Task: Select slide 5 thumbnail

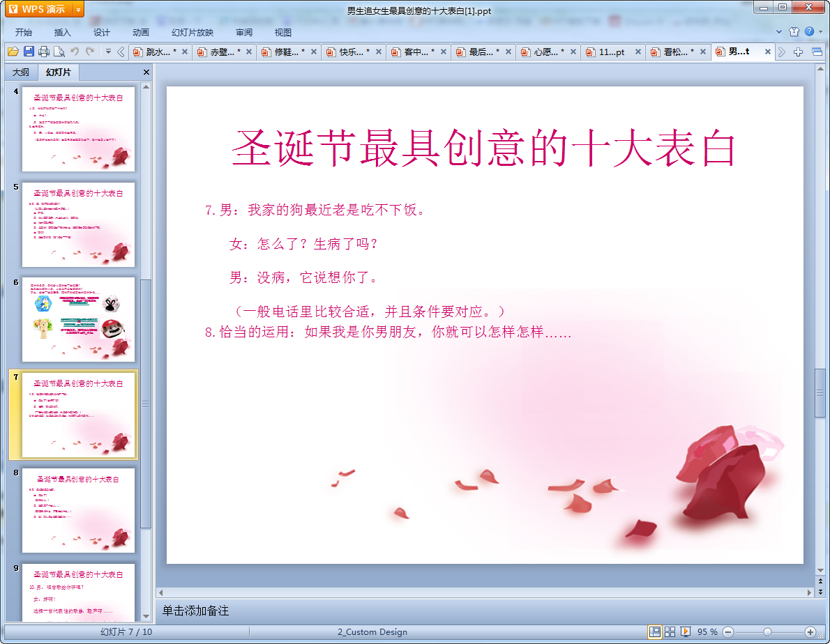Action: (x=78, y=224)
